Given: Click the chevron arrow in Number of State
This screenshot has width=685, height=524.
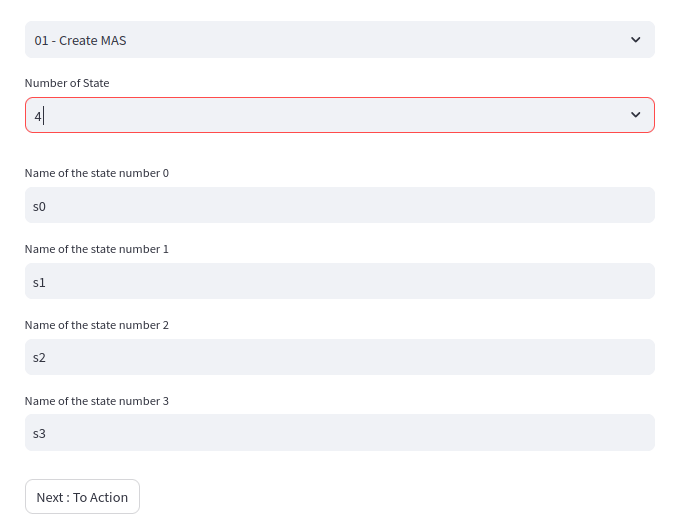Looking at the screenshot, I should point(635,115).
